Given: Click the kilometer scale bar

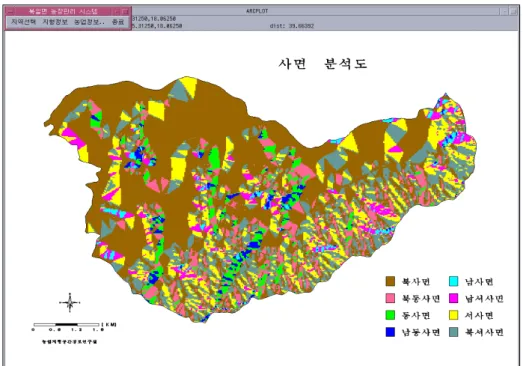Looking at the screenshot, I should pyautogui.click(x=66, y=324).
